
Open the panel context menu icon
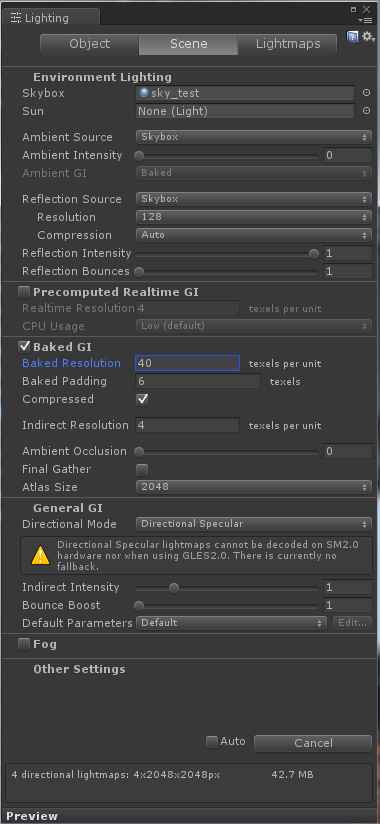pos(365,20)
